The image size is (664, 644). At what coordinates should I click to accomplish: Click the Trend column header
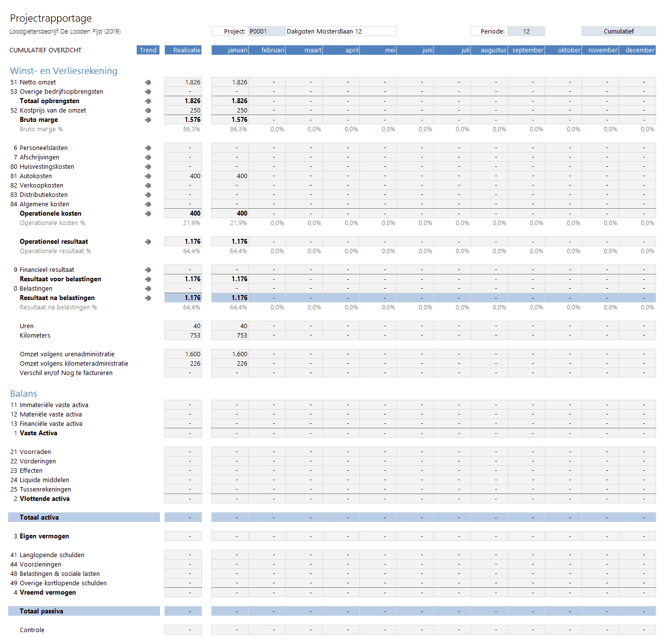[x=148, y=50]
